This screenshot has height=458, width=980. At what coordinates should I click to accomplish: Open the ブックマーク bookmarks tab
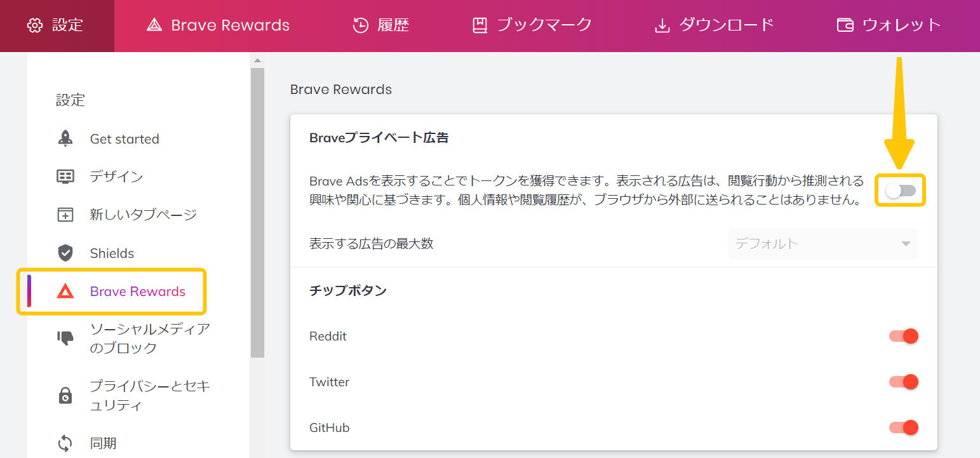click(x=532, y=26)
